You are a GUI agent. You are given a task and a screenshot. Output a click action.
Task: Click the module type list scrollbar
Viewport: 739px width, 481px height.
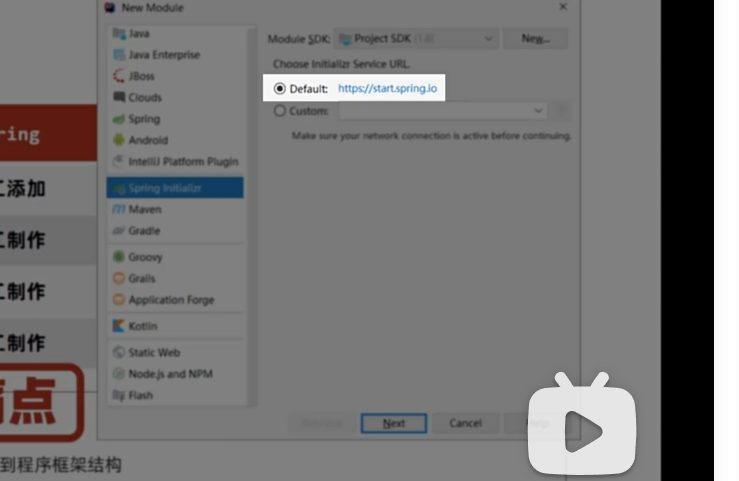pyautogui.click(x=252, y=216)
